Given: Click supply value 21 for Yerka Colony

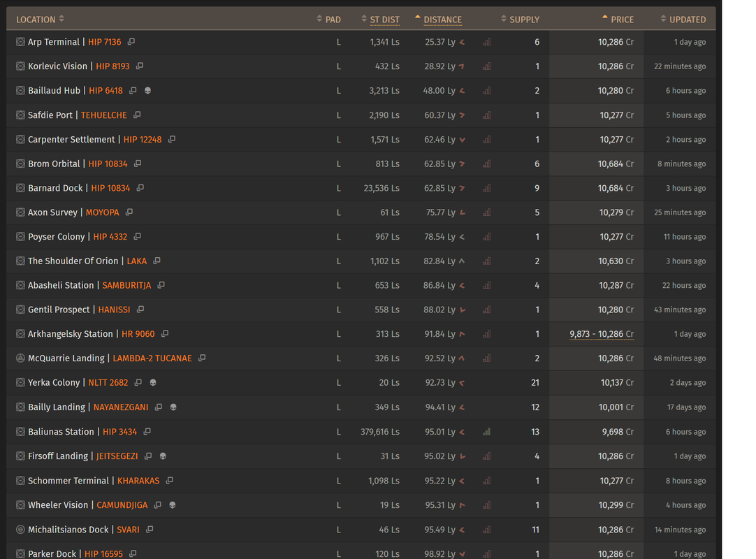Looking at the screenshot, I should pos(535,382).
